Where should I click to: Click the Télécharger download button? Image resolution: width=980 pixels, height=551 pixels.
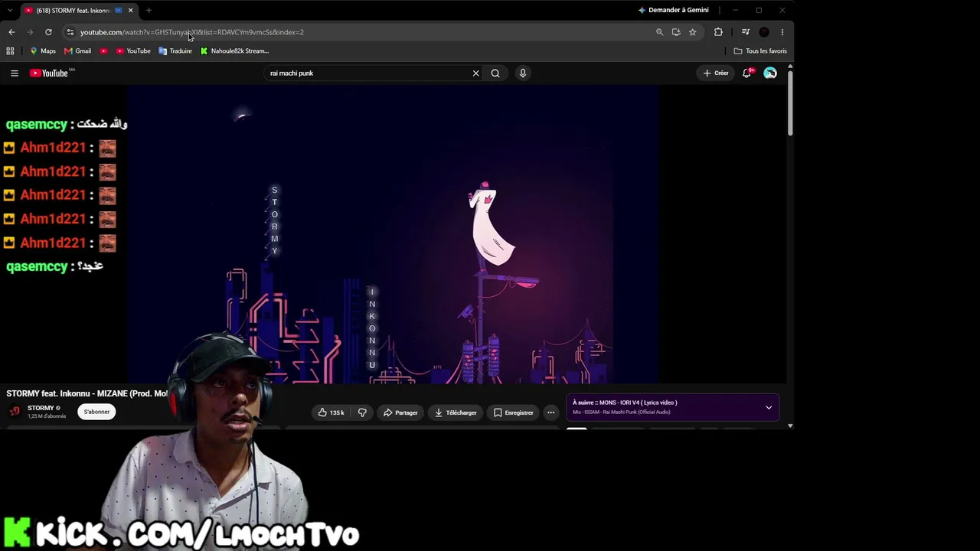pos(456,412)
